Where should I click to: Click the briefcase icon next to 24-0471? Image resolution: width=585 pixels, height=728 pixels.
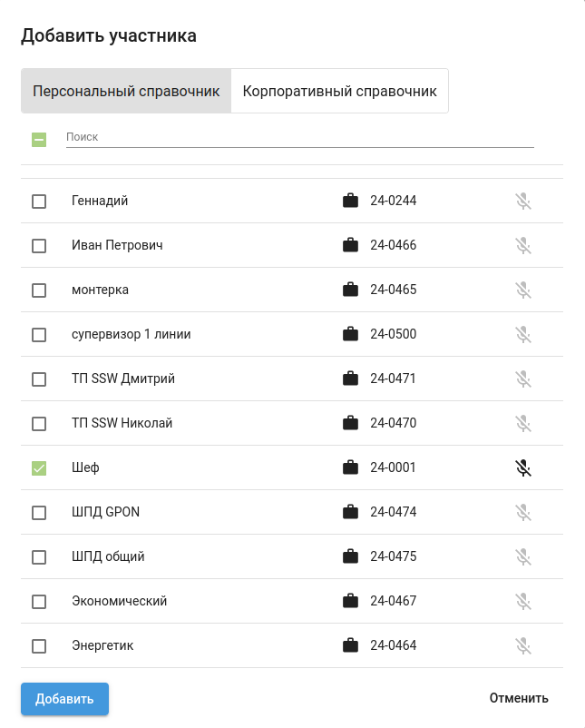tap(350, 379)
